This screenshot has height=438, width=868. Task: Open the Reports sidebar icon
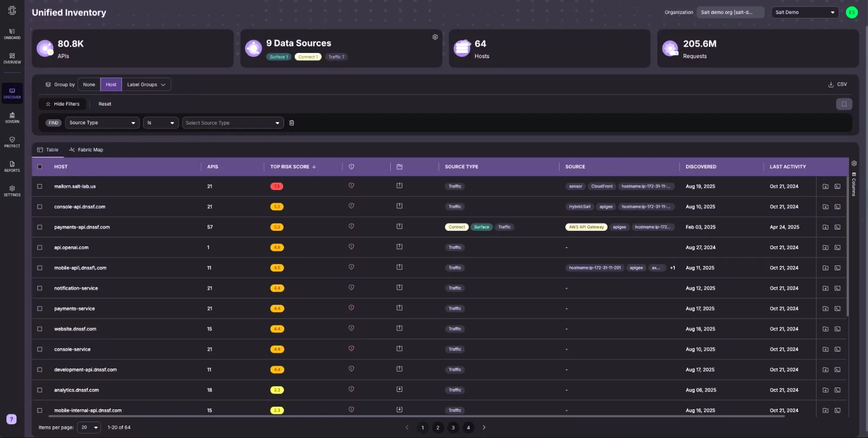click(12, 166)
